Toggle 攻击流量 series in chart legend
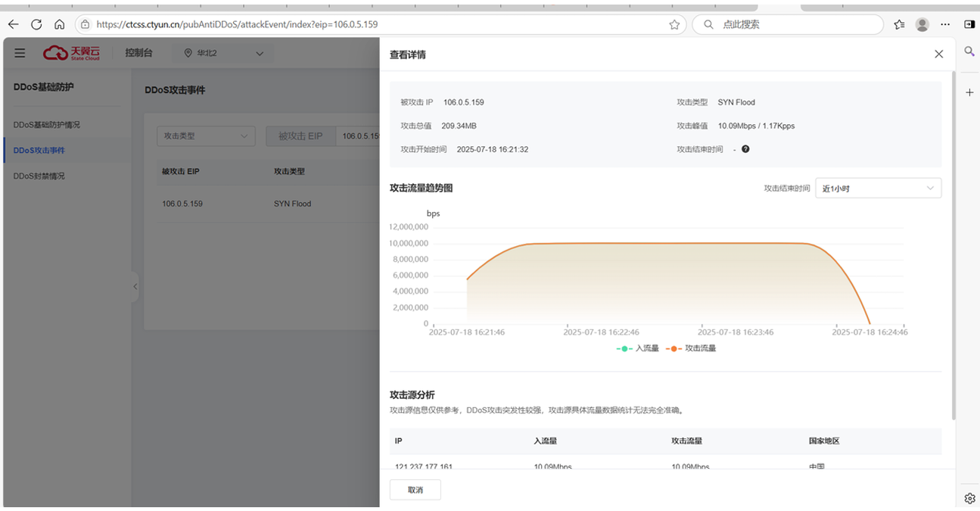Image resolution: width=980 pixels, height=511 pixels. pyautogui.click(x=691, y=348)
